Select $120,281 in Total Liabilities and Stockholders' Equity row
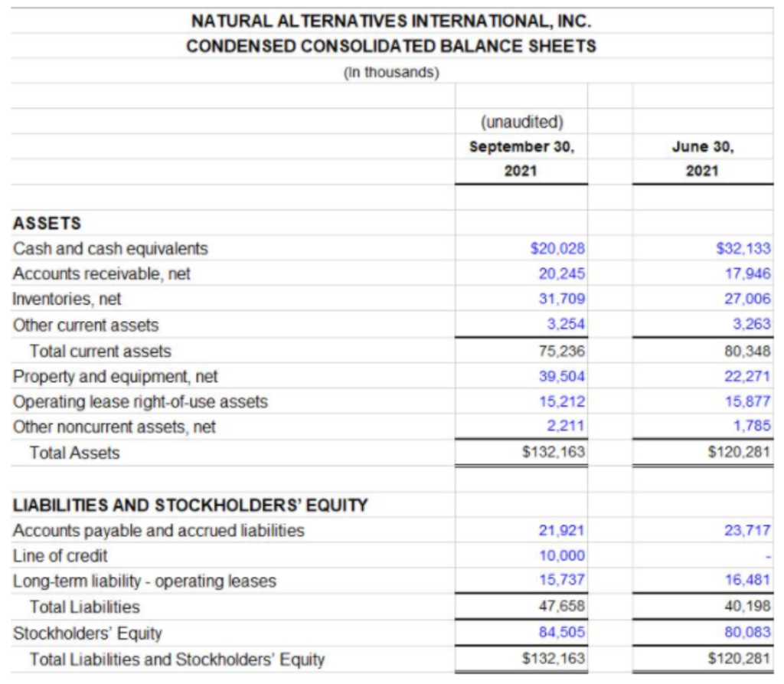Viewport: 784px width, 684px height. point(739,658)
